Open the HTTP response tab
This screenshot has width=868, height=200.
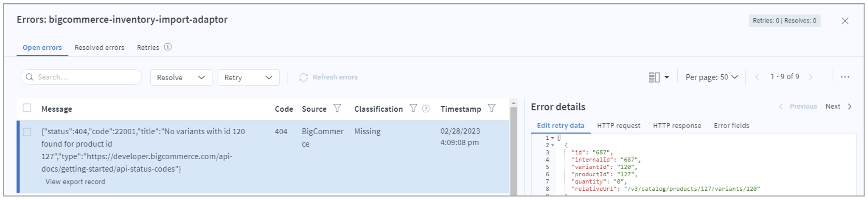point(677,126)
